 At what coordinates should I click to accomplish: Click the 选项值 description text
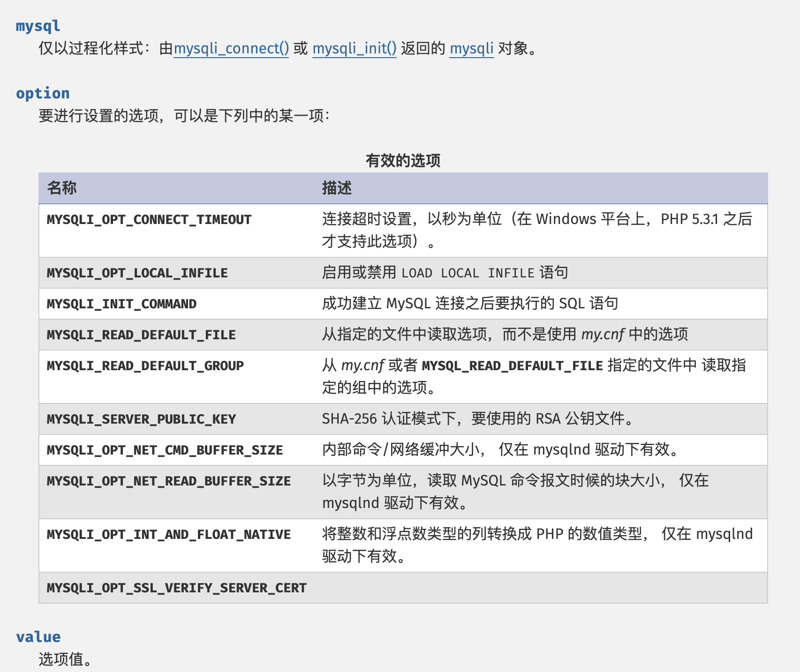[x=65, y=659]
